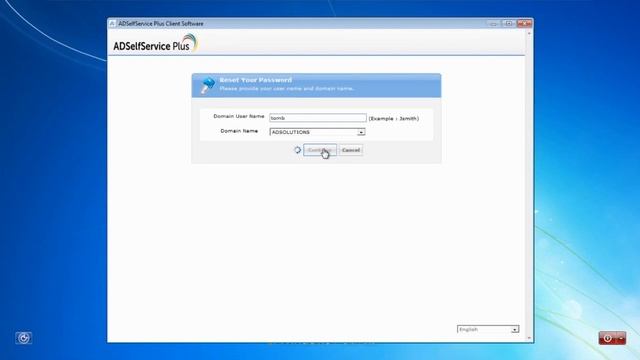Minimize the ADSelfService Plus window
The height and width of the screenshot is (360, 640).
pyautogui.click(x=494, y=24)
